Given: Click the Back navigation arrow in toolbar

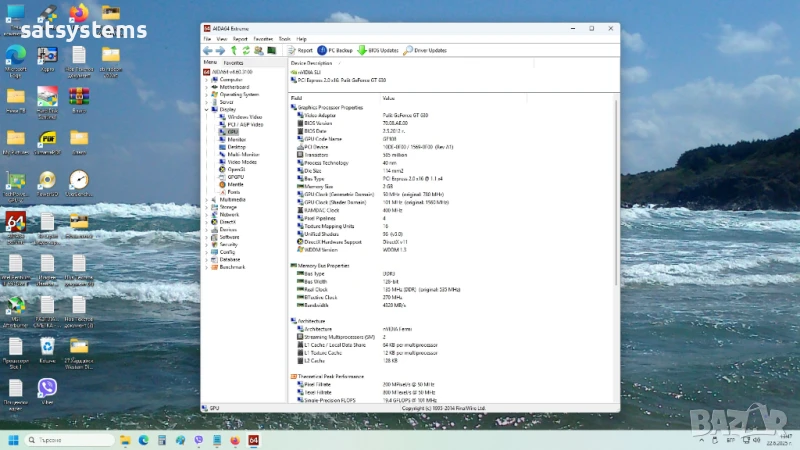Looking at the screenshot, I should [x=208, y=50].
